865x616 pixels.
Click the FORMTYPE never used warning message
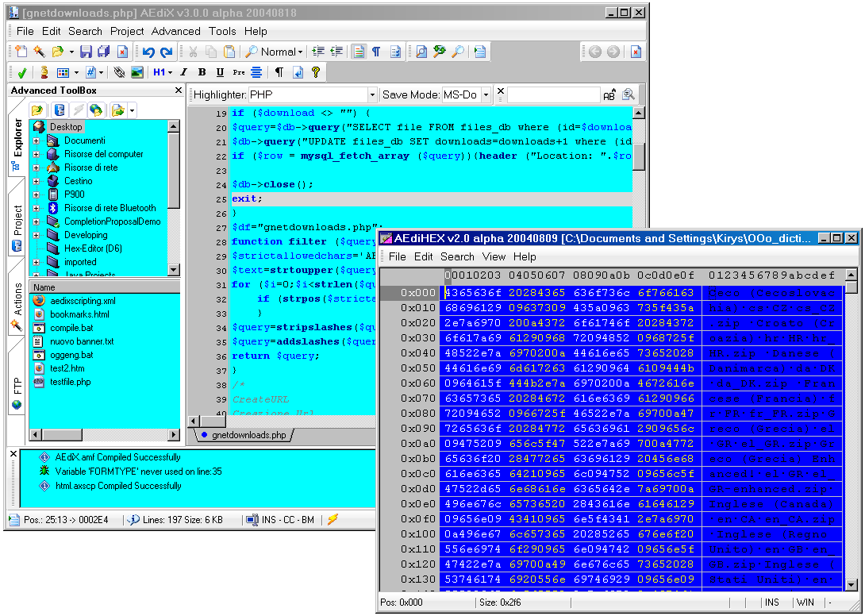(138, 472)
